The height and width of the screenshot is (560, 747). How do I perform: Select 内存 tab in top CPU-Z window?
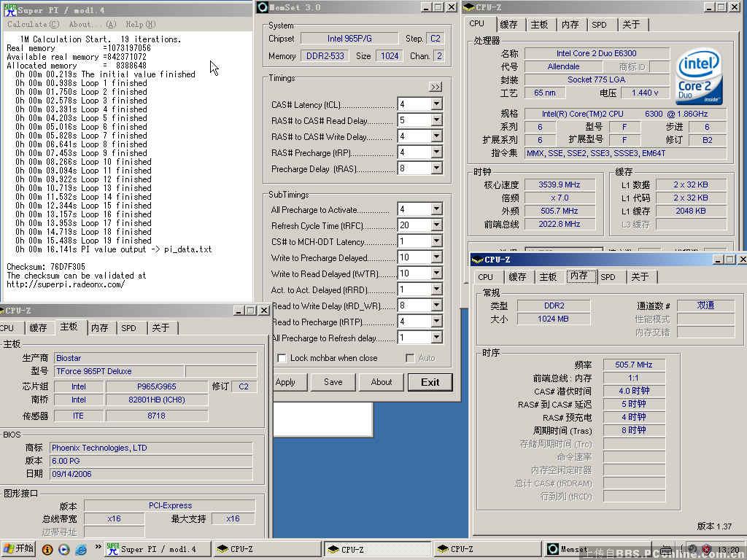point(570,24)
